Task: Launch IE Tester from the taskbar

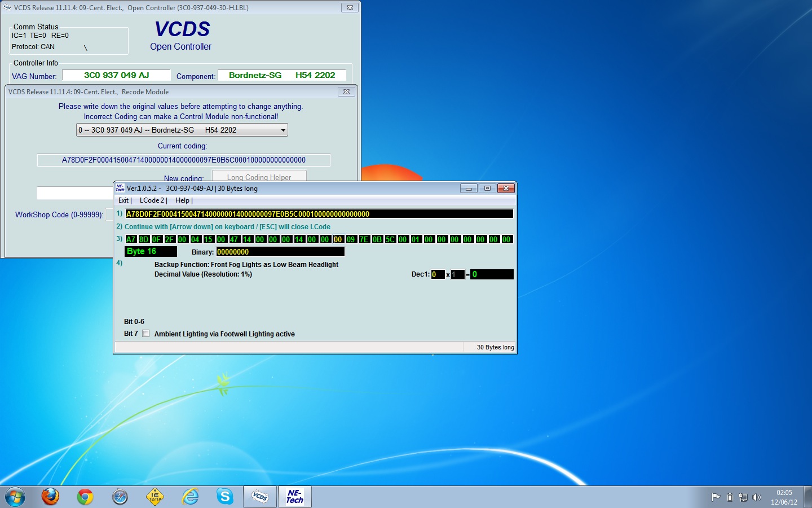Action: (155, 497)
